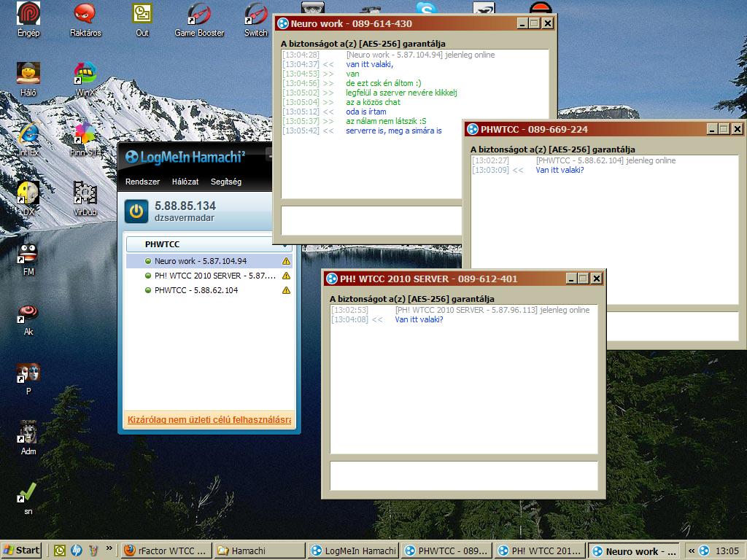Screen dimensions: 747x560
Task: Click message input field in PHWTCC chat window
Action: 673,326
